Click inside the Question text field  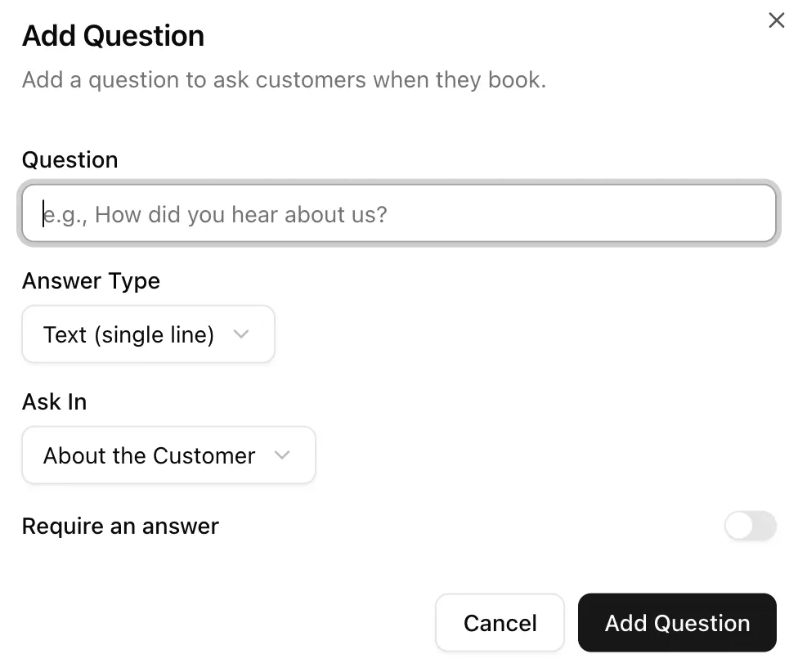[400, 213]
